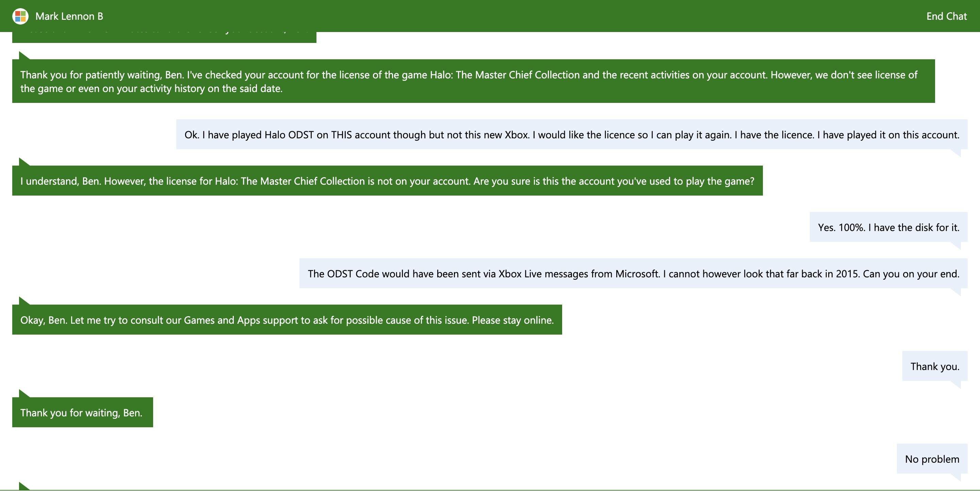Click the ODST Code Xbox Live message
Viewport: 980px width, 492px height.
pos(633,273)
